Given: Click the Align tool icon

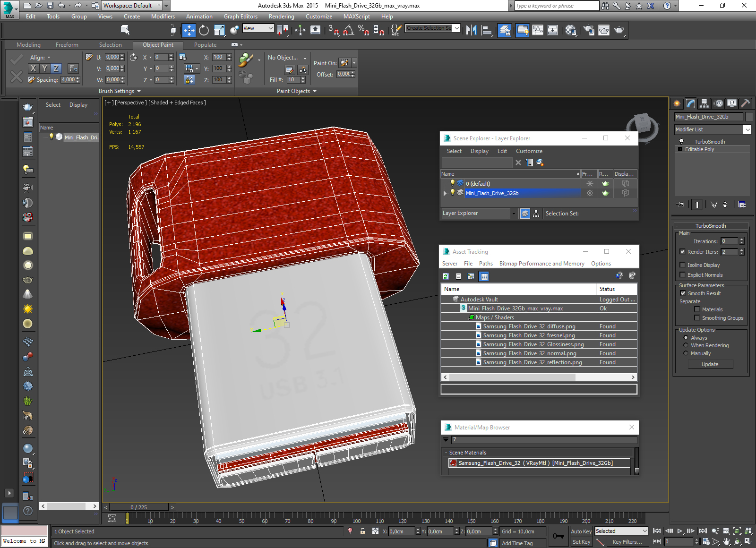Looking at the screenshot, I should click(487, 30).
